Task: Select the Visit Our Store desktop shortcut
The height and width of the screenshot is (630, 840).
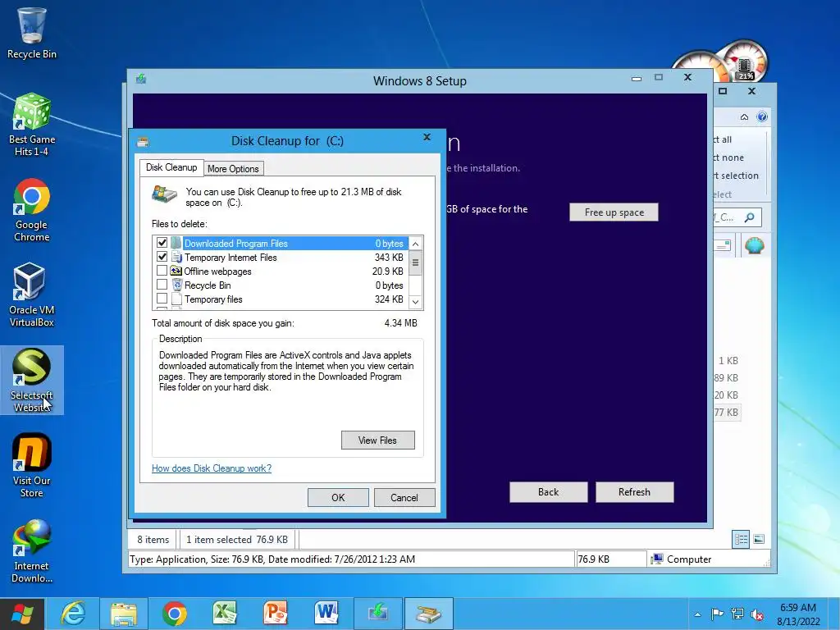Action: 32,465
